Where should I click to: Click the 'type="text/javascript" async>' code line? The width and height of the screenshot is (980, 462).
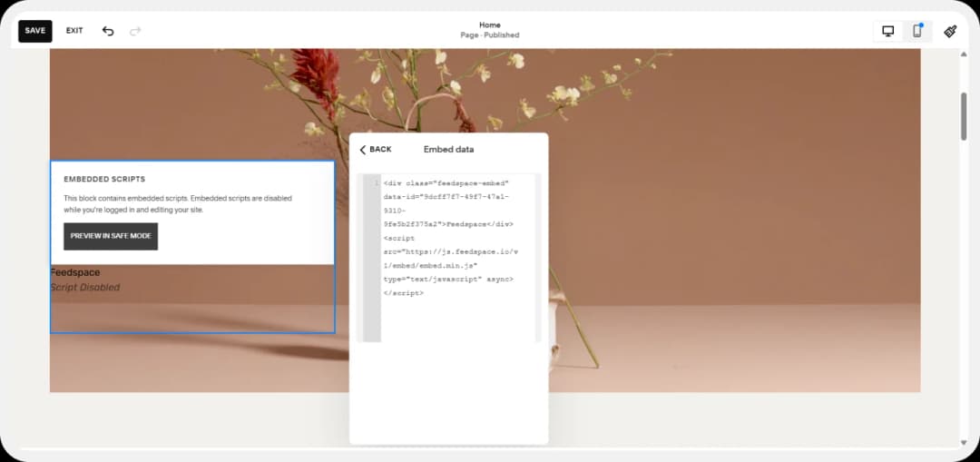[448, 279]
